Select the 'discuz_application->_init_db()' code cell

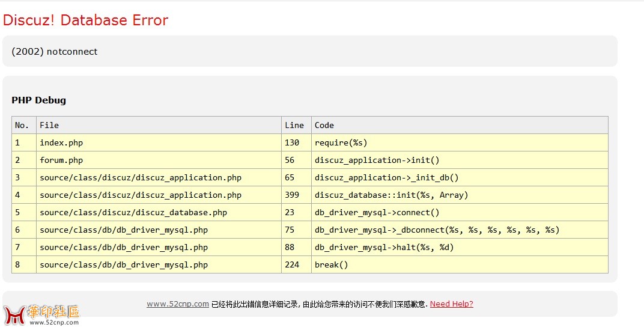point(460,177)
